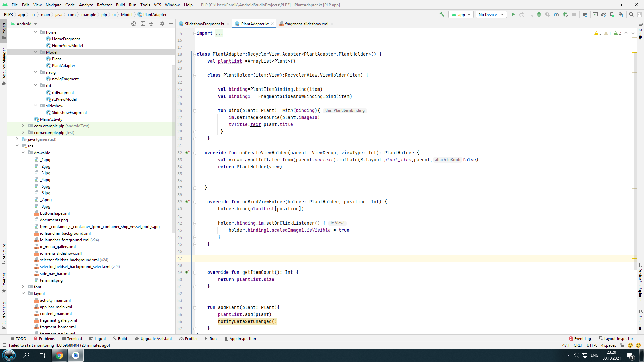Open Project Structure toolbar icon
Image resolution: width=644 pixels, height=362 pixels.
pos(585,14)
